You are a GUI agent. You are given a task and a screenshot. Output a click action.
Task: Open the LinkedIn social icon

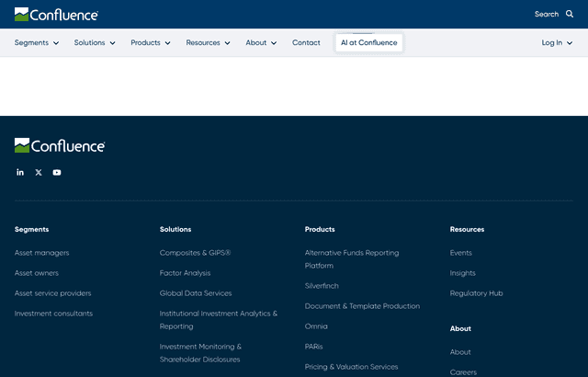tap(20, 172)
